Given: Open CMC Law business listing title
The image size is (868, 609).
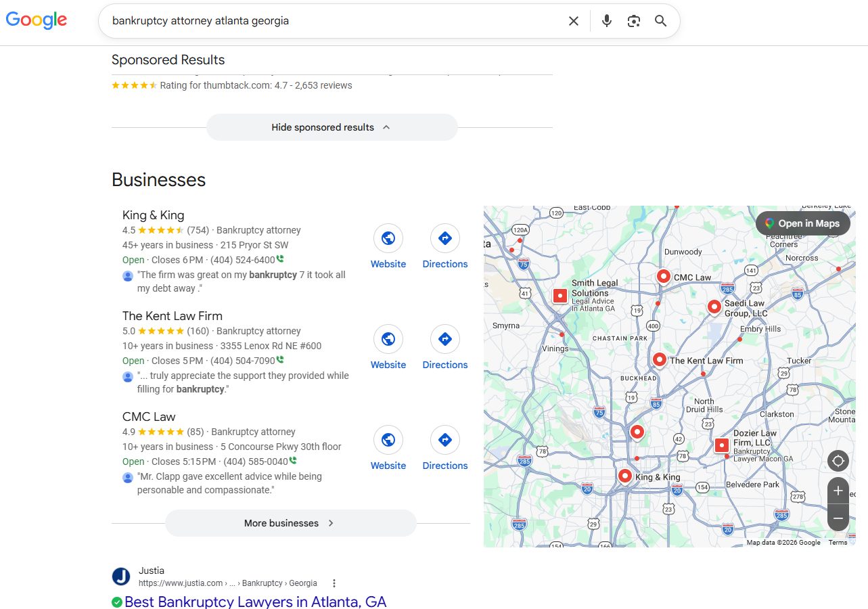Looking at the screenshot, I should point(149,417).
